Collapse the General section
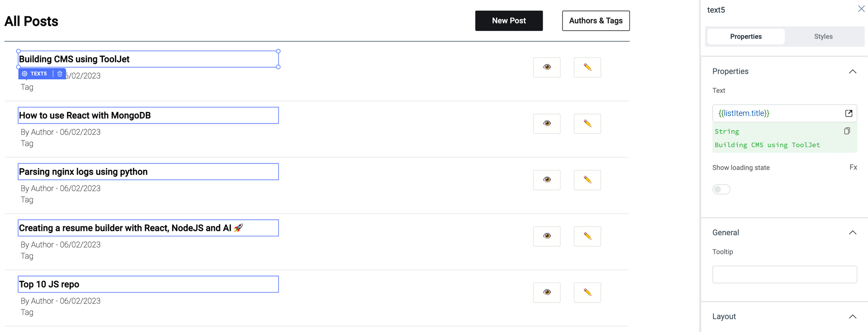868x332 pixels. pyautogui.click(x=852, y=233)
